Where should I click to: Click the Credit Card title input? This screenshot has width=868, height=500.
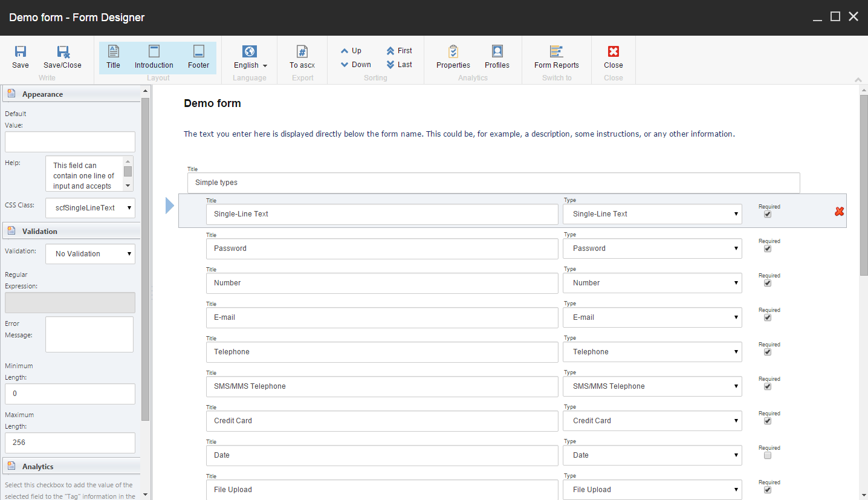[x=382, y=421]
